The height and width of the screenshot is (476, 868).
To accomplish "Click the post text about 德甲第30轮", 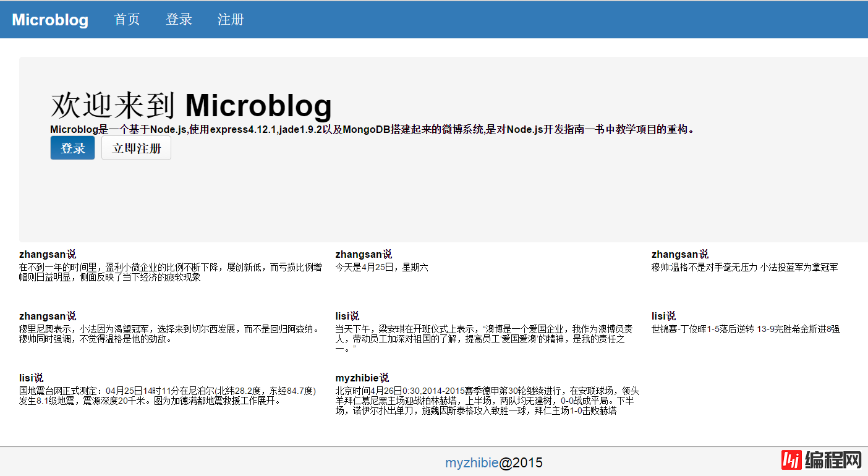I will pos(487,401).
